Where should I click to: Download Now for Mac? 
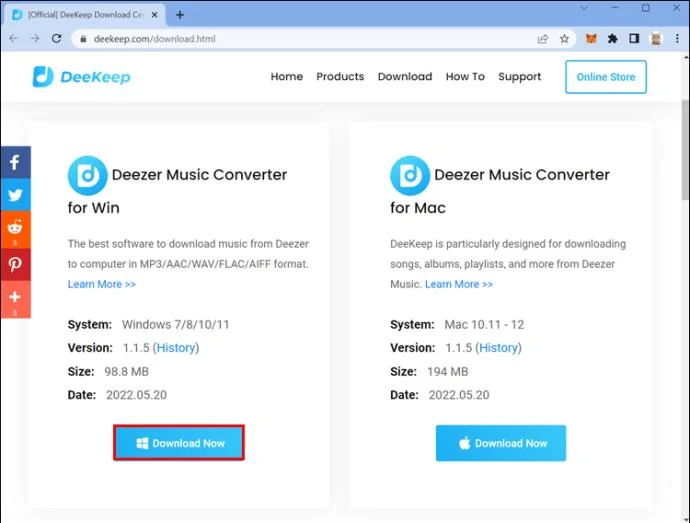(501, 443)
